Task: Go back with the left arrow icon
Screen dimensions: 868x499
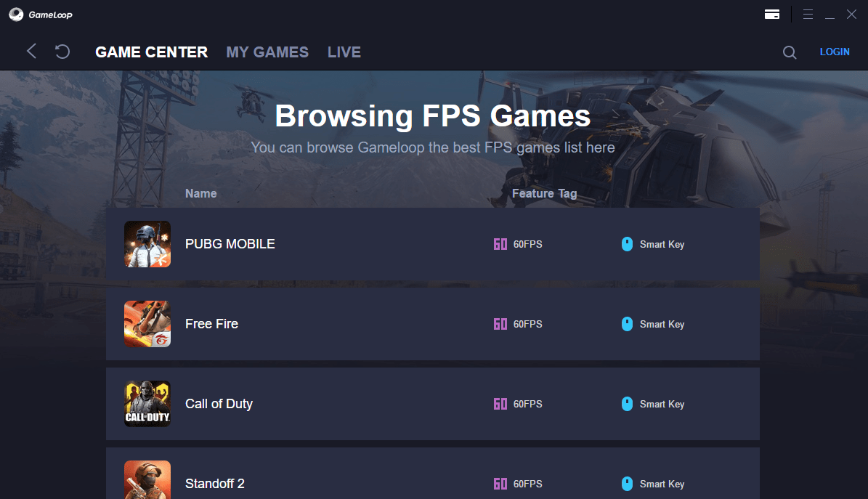Action: click(x=31, y=52)
